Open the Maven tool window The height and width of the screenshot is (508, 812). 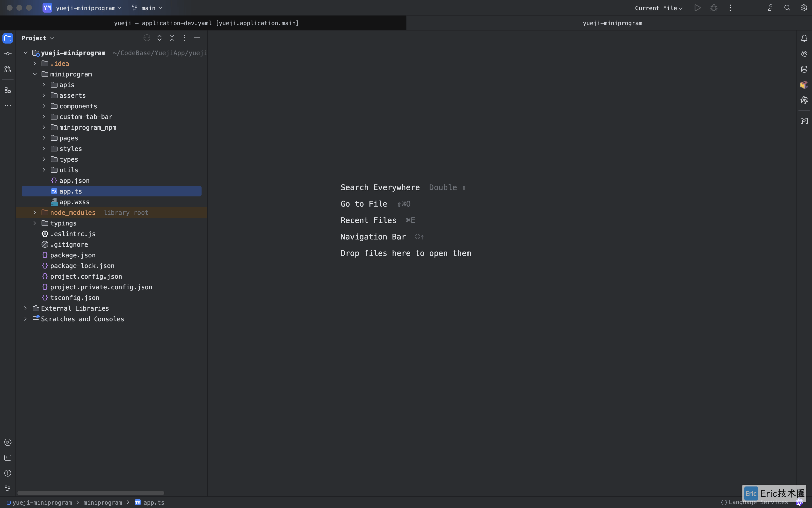(804, 121)
